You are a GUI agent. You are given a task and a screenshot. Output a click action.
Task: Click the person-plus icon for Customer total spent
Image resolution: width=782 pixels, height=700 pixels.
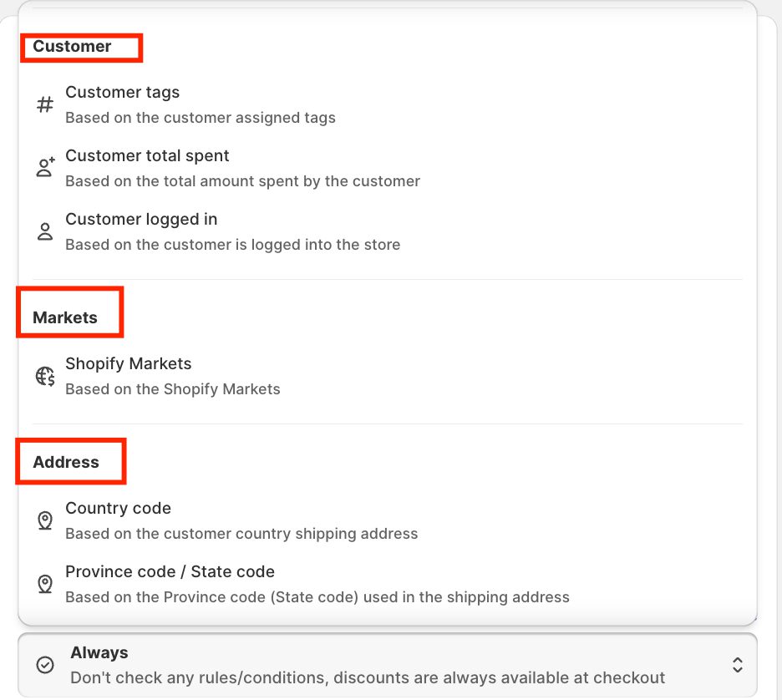[x=45, y=168]
